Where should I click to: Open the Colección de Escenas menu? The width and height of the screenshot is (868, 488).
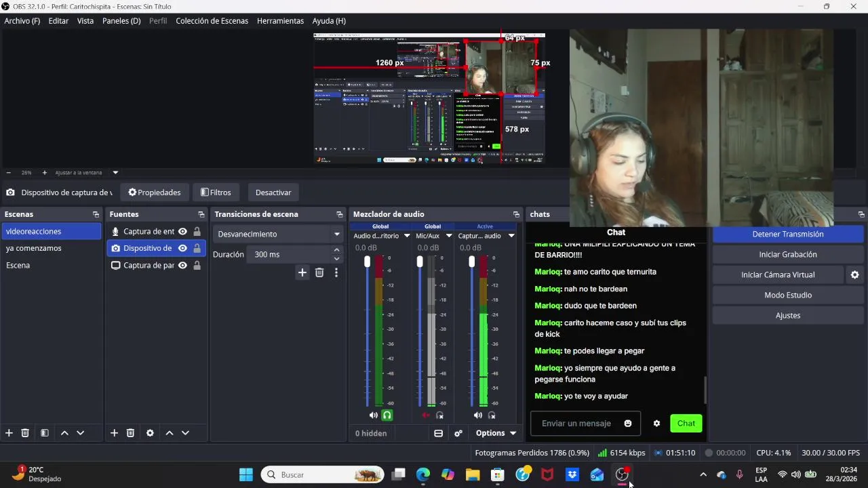(212, 21)
